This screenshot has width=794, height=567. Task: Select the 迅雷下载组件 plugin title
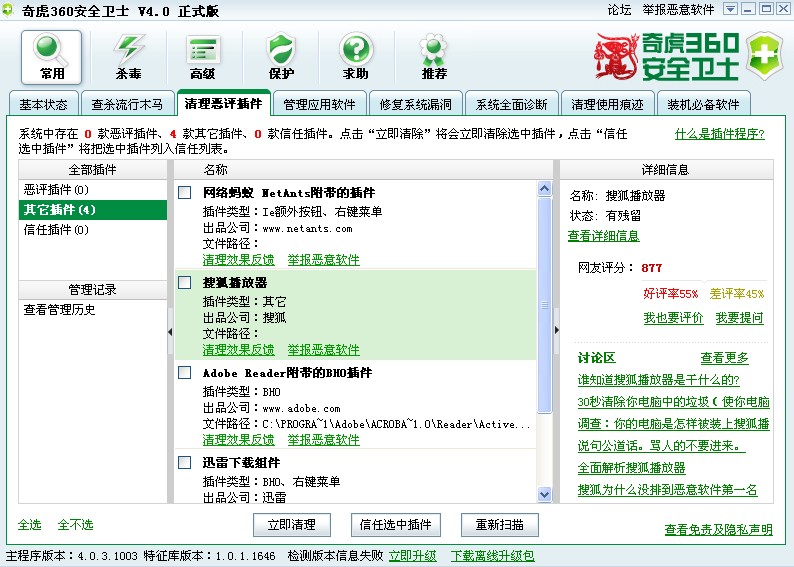tap(242, 462)
